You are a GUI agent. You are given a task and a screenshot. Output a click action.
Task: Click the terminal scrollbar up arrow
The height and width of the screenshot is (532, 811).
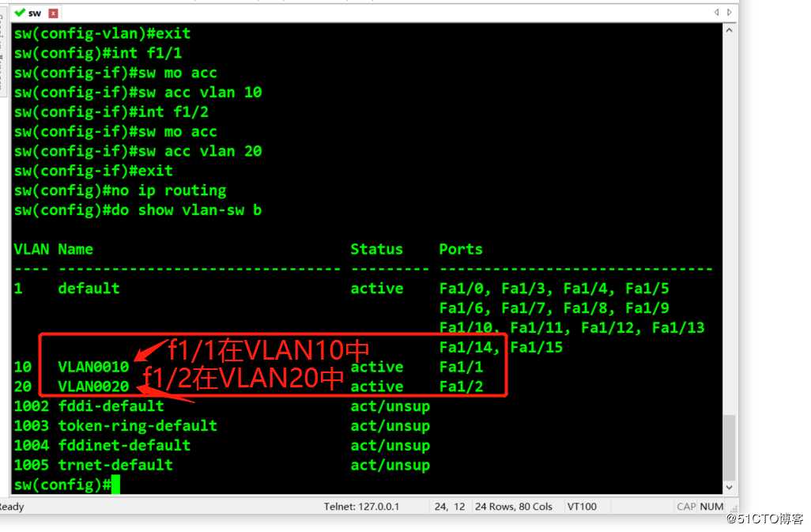pos(729,30)
